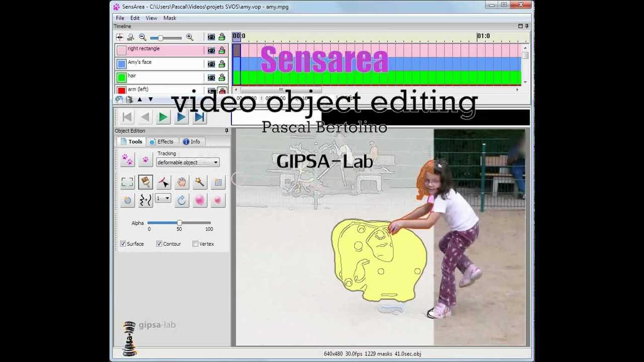The image size is (644, 362).
Task: Lock the Amy's face object
Action: [222, 64]
